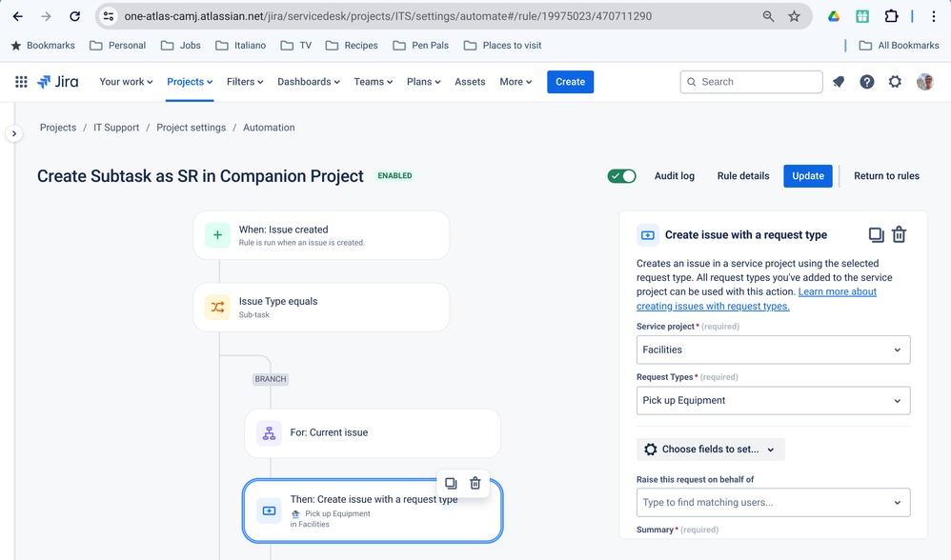This screenshot has height=560, width=951.
Task: Open the Help question mark icon
Action: (x=867, y=82)
